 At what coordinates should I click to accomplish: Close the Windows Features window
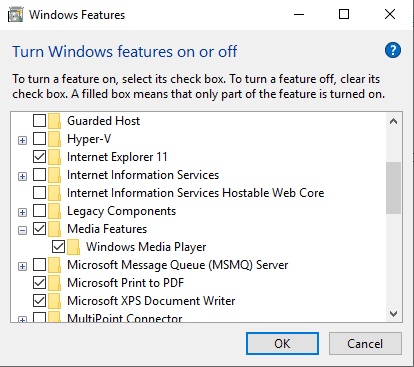390,15
